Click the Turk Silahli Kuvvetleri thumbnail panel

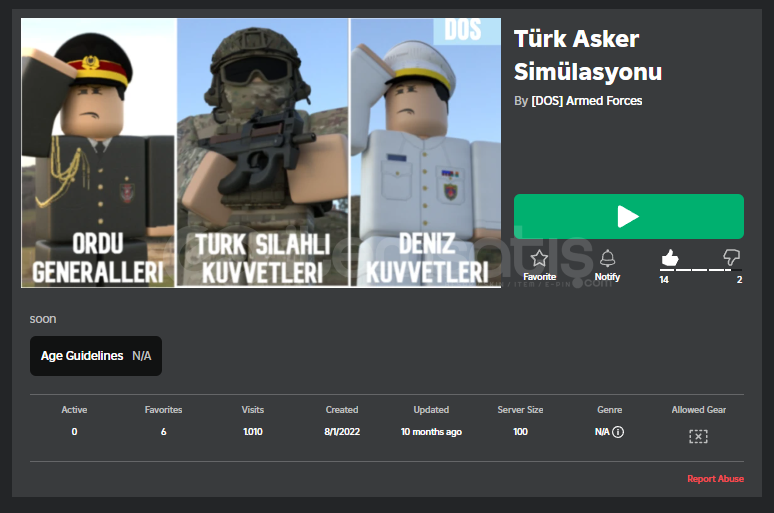click(263, 153)
